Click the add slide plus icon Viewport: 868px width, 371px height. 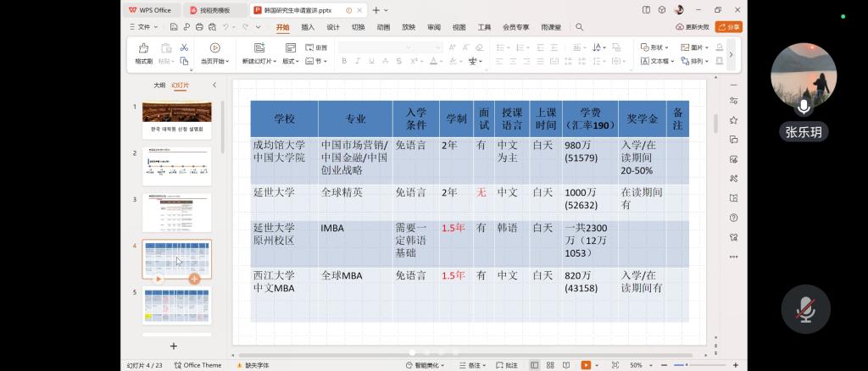(x=174, y=346)
